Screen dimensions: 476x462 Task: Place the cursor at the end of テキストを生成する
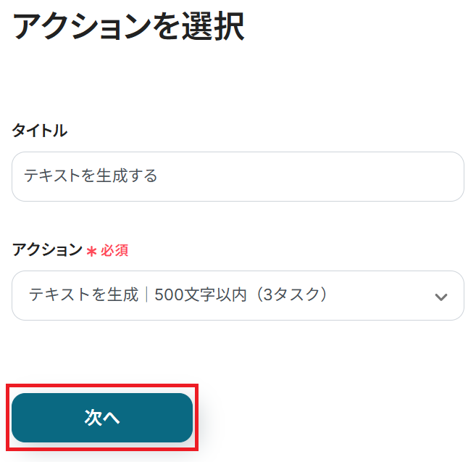click(158, 176)
